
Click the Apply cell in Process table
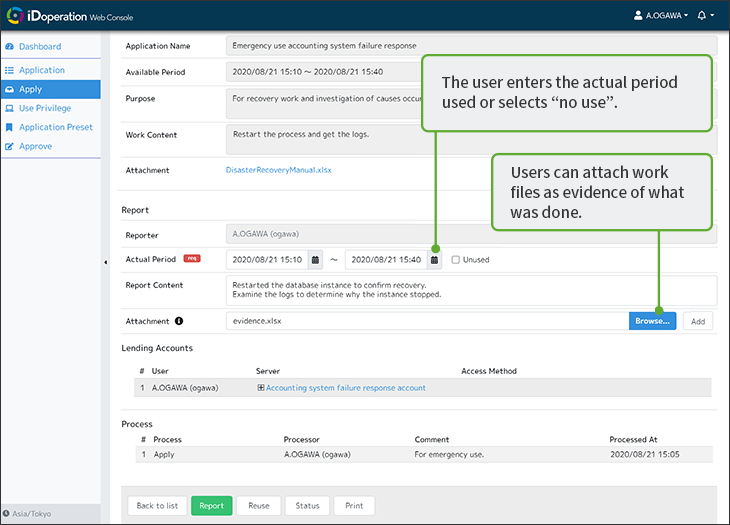(164, 455)
